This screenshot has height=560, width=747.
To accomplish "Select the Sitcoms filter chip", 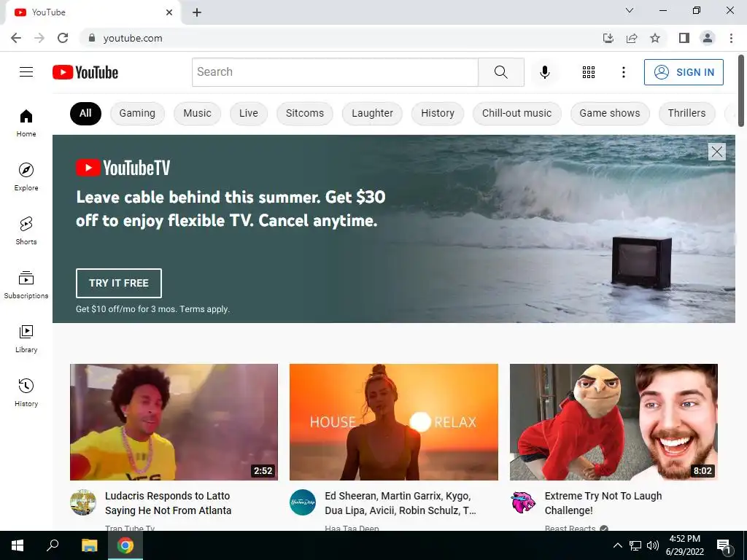I will pyautogui.click(x=305, y=113).
